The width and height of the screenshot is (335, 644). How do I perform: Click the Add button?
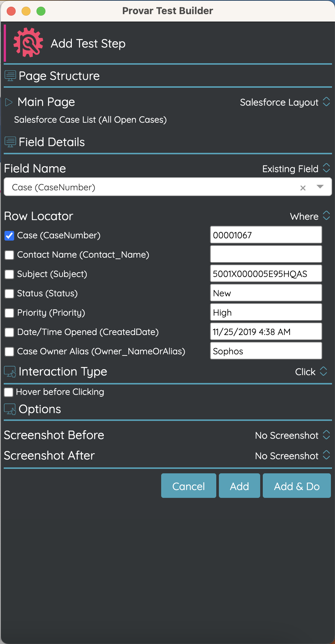pos(239,486)
